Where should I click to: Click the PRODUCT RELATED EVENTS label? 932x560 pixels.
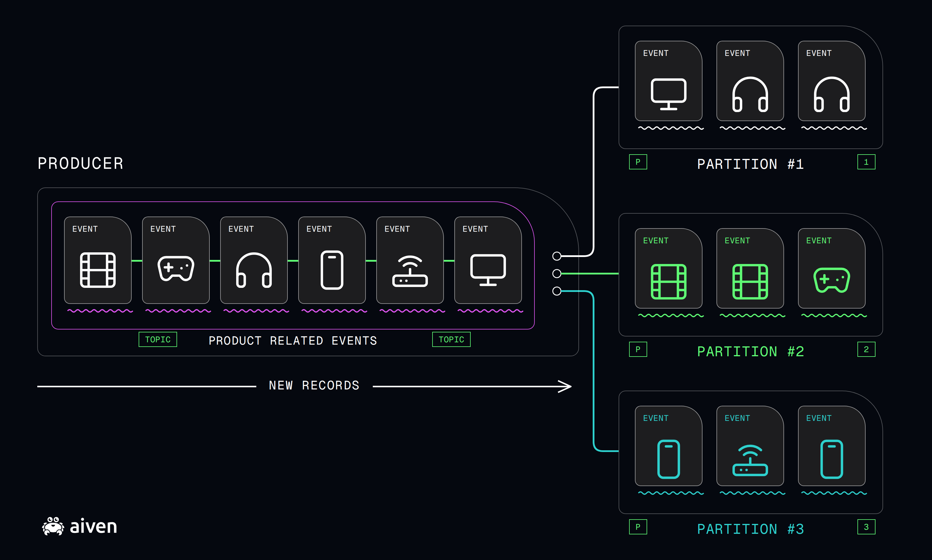(293, 341)
